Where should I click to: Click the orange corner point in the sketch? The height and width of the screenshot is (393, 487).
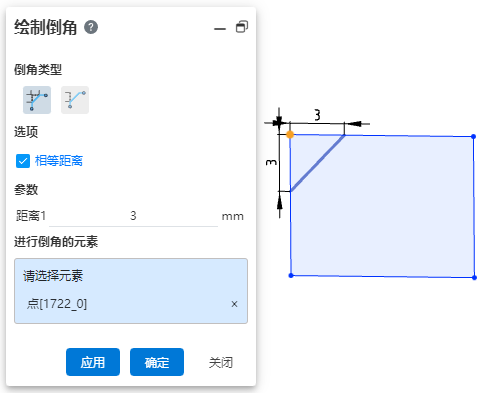click(290, 134)
